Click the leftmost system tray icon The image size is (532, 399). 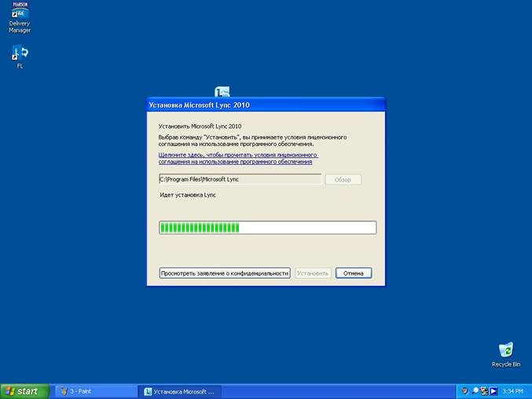point(464,391)
